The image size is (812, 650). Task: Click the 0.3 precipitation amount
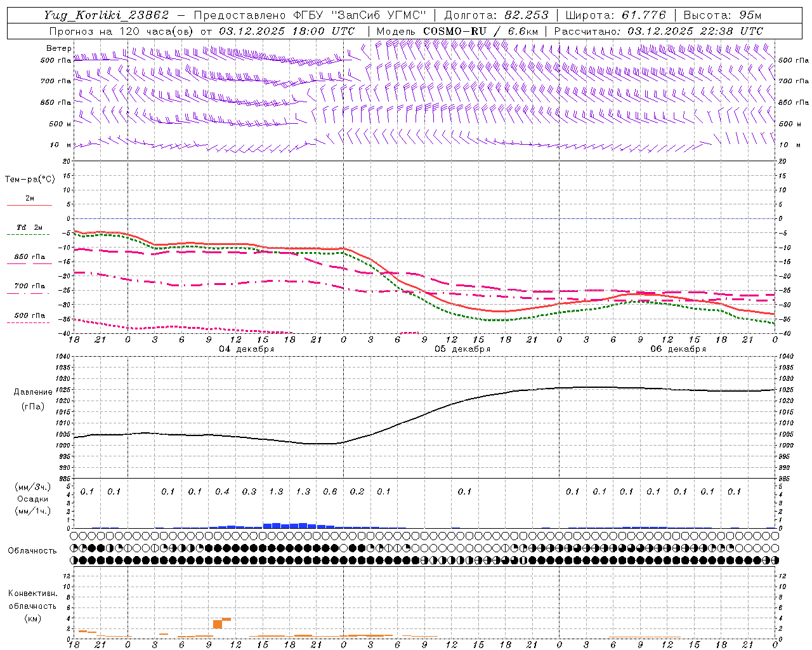tap(249, 491)
